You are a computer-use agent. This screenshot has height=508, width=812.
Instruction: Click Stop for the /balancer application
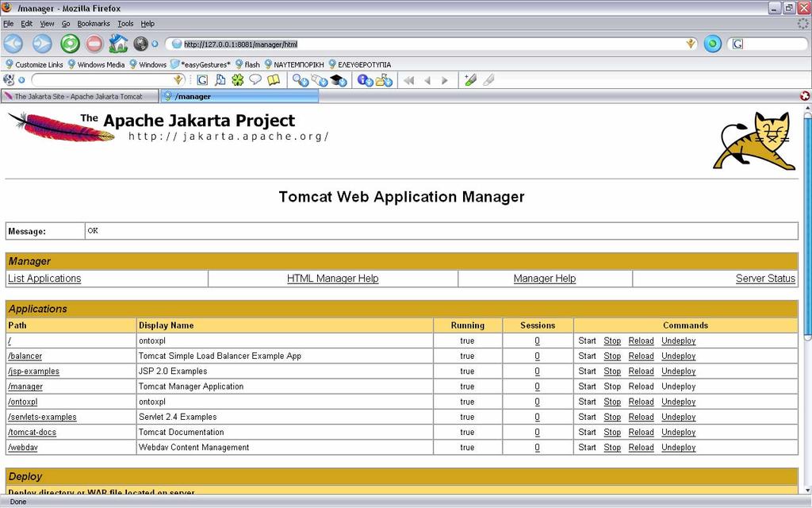point(612,356)
